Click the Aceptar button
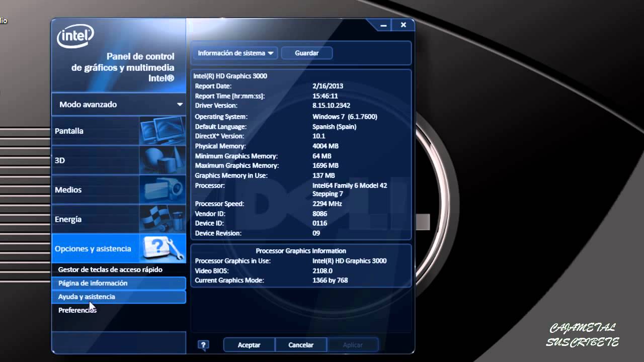Screen dimensions: 644x362 click(249, 345)
